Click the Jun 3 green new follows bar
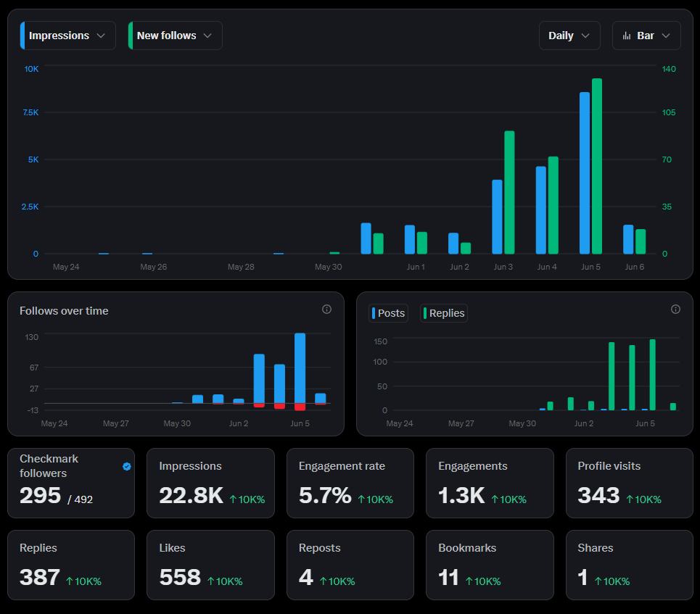The image size is (700, 614). [x=509, y=192]
